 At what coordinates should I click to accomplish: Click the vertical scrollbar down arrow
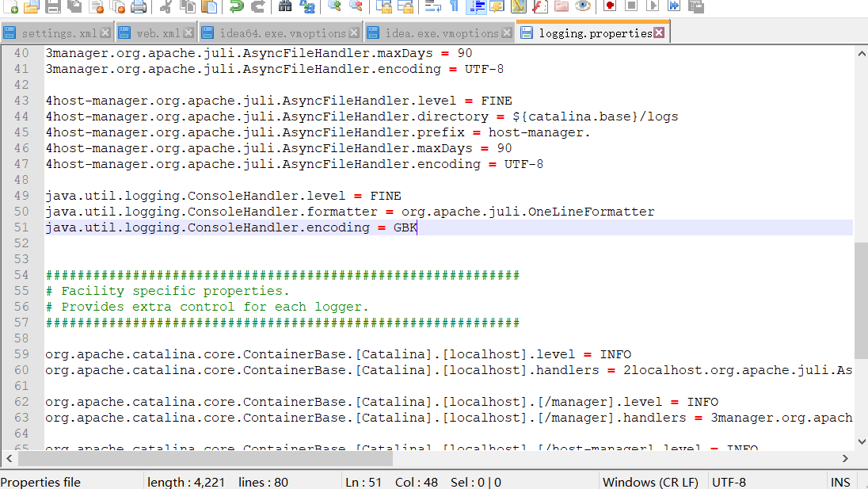coord(862,441)
